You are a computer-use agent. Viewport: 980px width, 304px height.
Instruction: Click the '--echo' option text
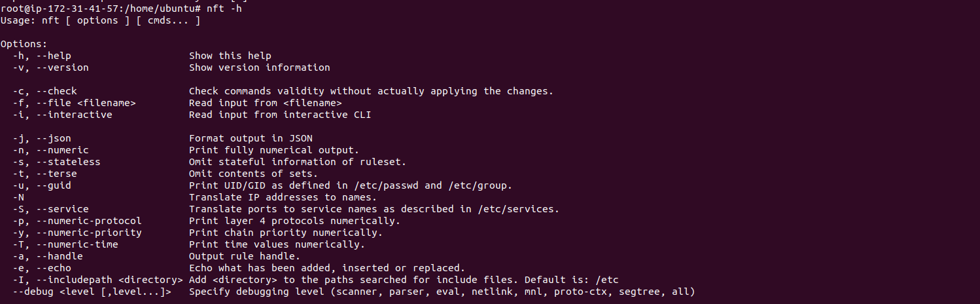tap(54, 268)
